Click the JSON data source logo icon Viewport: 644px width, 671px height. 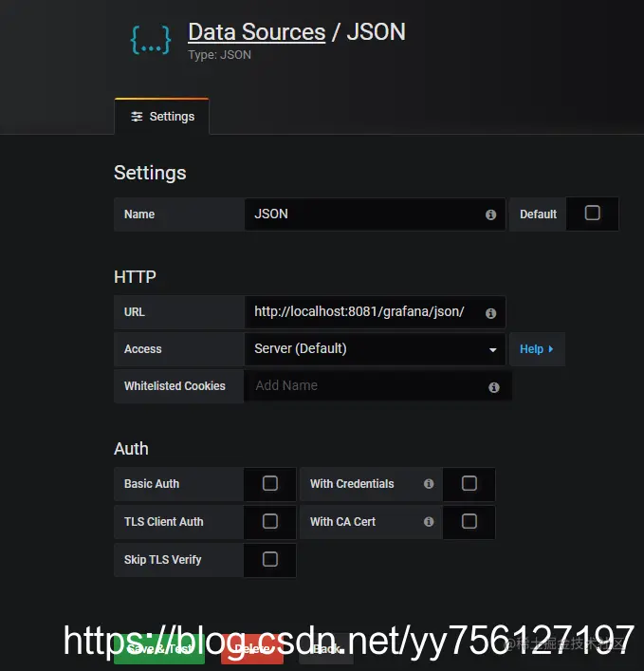click(151, 40)
